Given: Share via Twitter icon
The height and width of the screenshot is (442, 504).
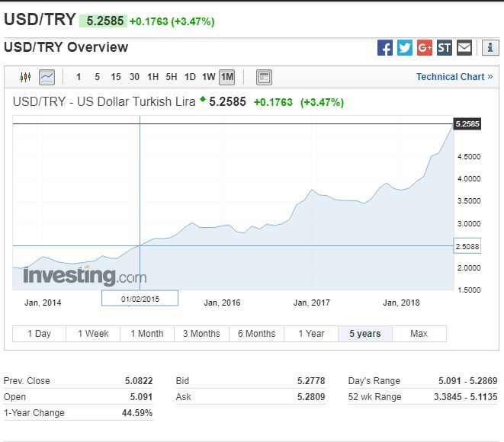Looking at the screenshot, I should [405, 48].
